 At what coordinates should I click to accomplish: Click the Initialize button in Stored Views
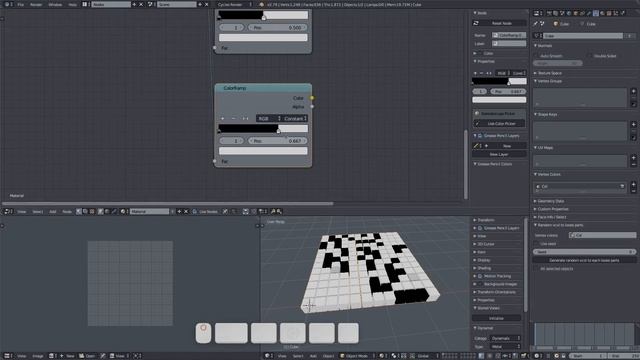point(496,318)
